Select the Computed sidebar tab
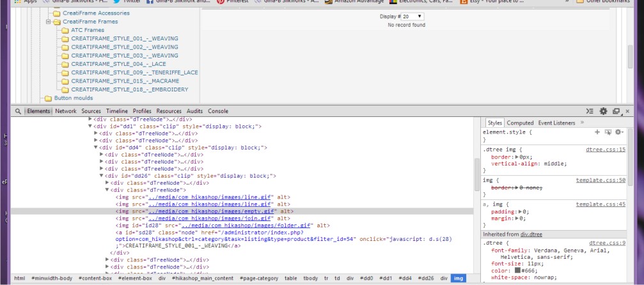The height and width of the screenshot is (285, 644). 520,123
